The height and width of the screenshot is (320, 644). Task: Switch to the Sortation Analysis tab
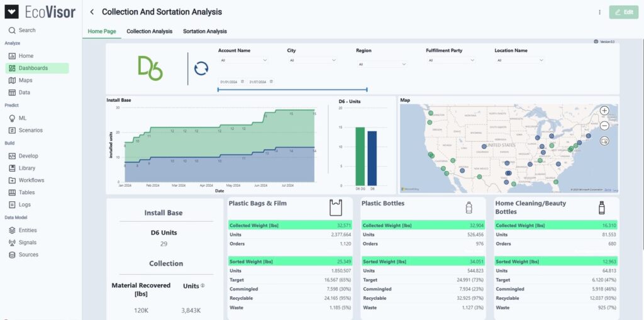pyautogui.click(x=204, y=31)
